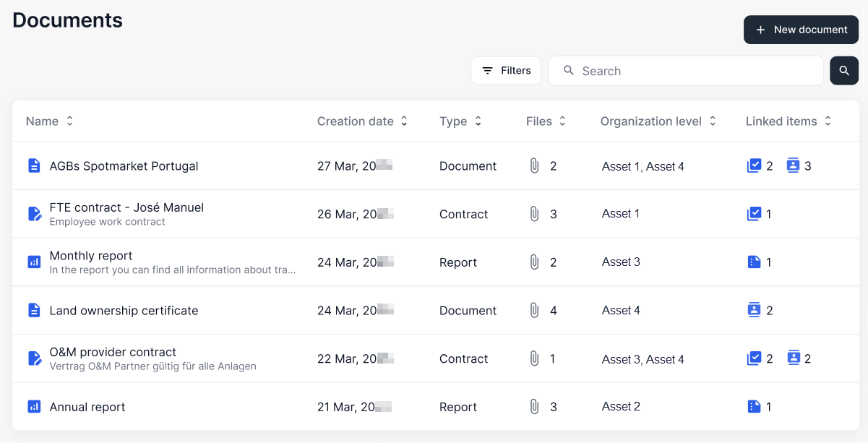Screen dimensions: 868x443
Task: Click the note linked-item icon on Annual report row
Action: tap(754, 406)
